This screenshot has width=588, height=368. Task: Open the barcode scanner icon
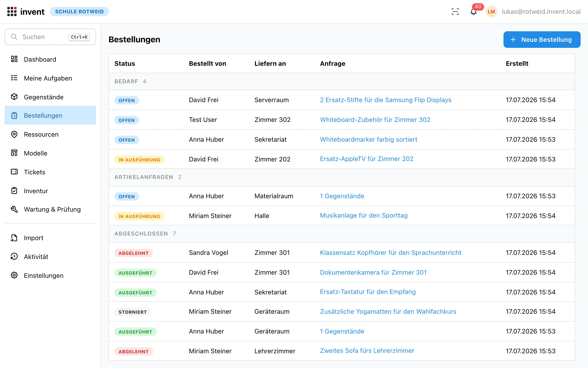[x=455, y=11]
